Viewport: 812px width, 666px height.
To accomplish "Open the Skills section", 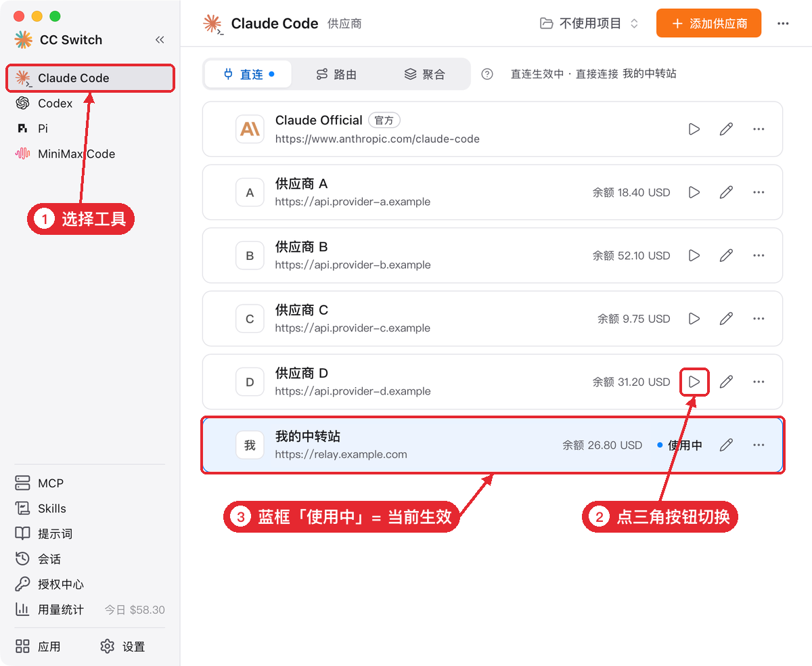I will pos(91,508).
